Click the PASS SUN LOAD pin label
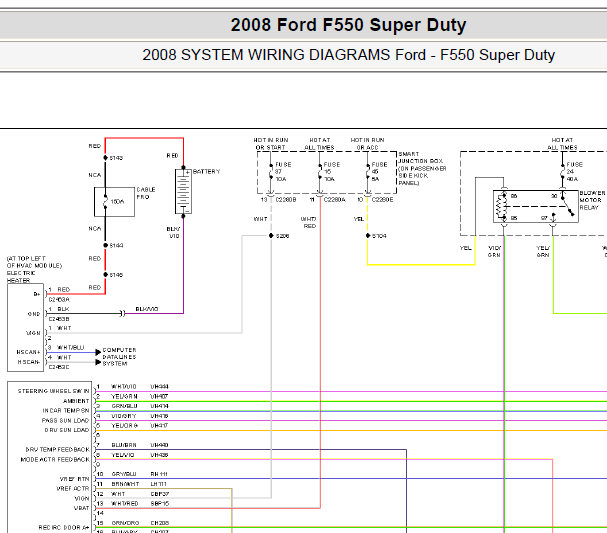The height and width of the screenshot is (533, 607). click(65, 420)
